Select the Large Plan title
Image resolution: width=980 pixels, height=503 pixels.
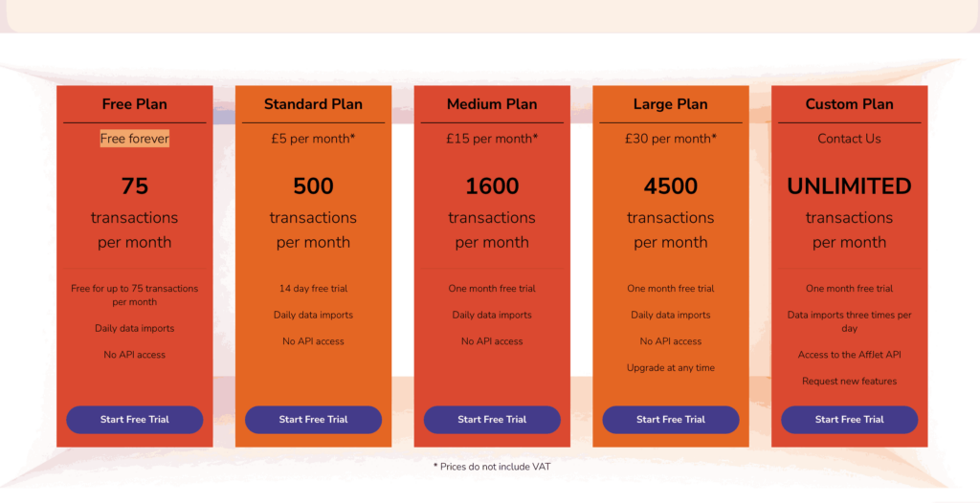[671, 103]
